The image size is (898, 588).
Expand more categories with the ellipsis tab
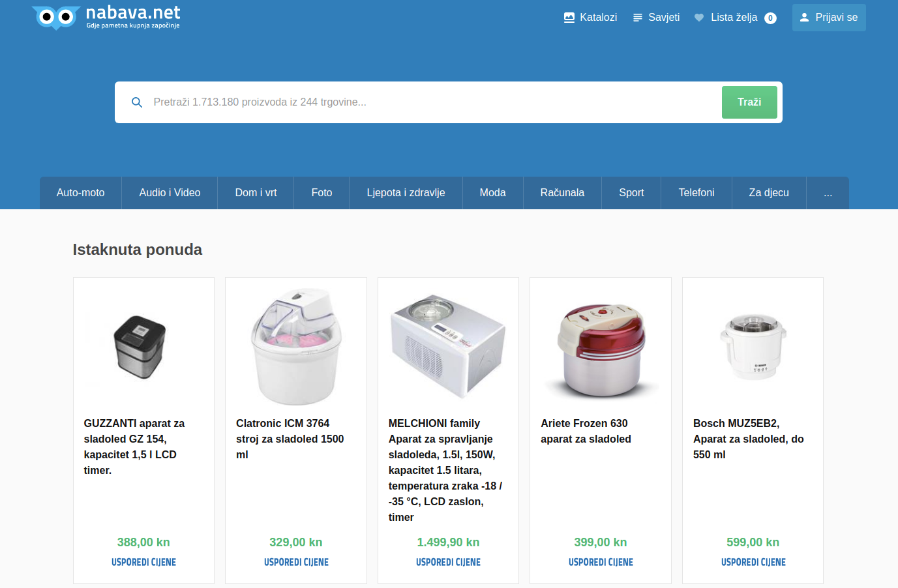point(828,193)
